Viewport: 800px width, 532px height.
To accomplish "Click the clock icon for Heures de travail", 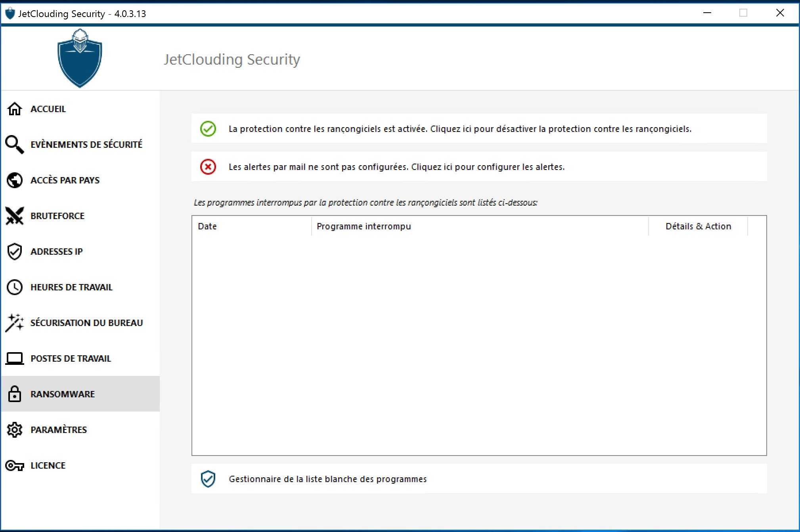I will (x=15, y=287).
